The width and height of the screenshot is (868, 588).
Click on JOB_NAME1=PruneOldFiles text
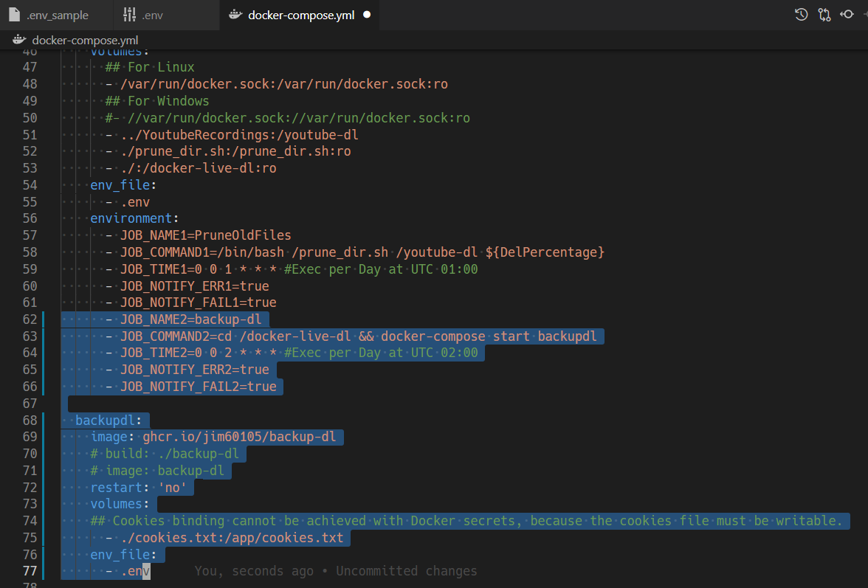[x=206, y=235]
